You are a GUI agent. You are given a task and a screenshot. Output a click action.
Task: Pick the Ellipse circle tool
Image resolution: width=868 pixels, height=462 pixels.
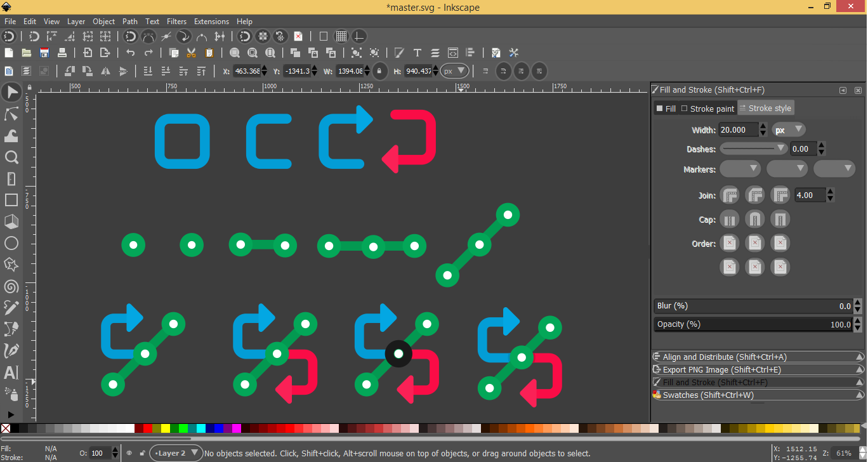coord(11,243)
